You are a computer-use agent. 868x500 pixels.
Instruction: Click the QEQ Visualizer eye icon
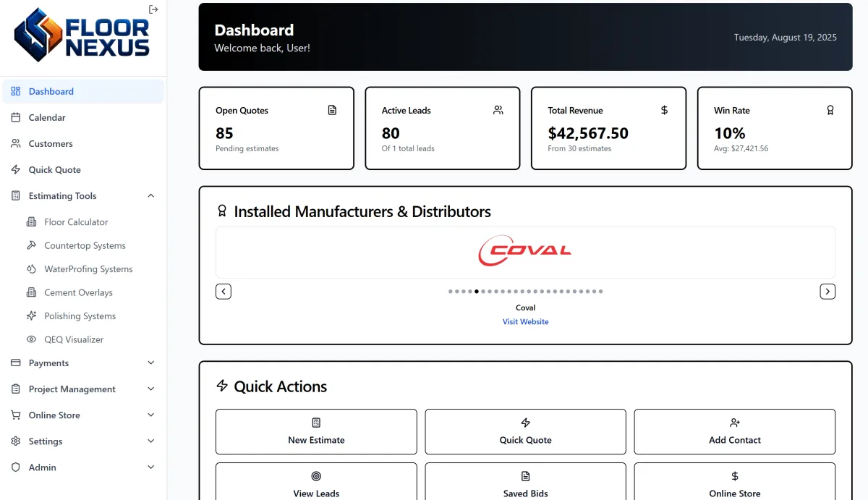click(x=31, y=339)
